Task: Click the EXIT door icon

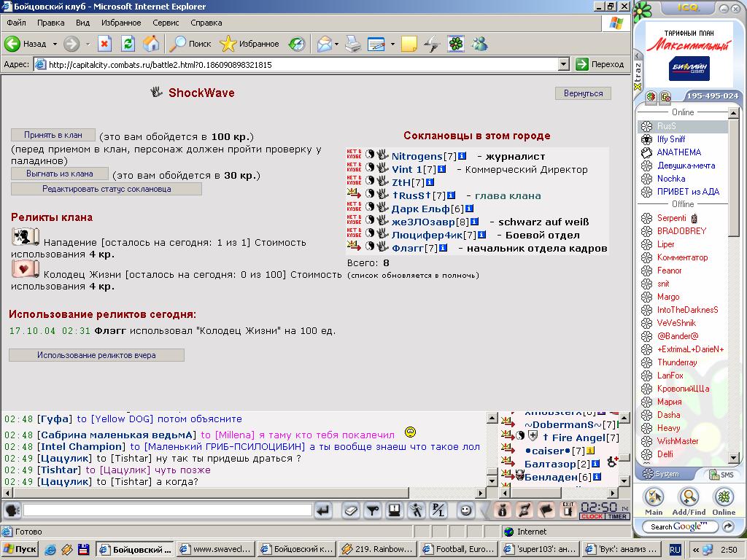Action: point(568,510)
